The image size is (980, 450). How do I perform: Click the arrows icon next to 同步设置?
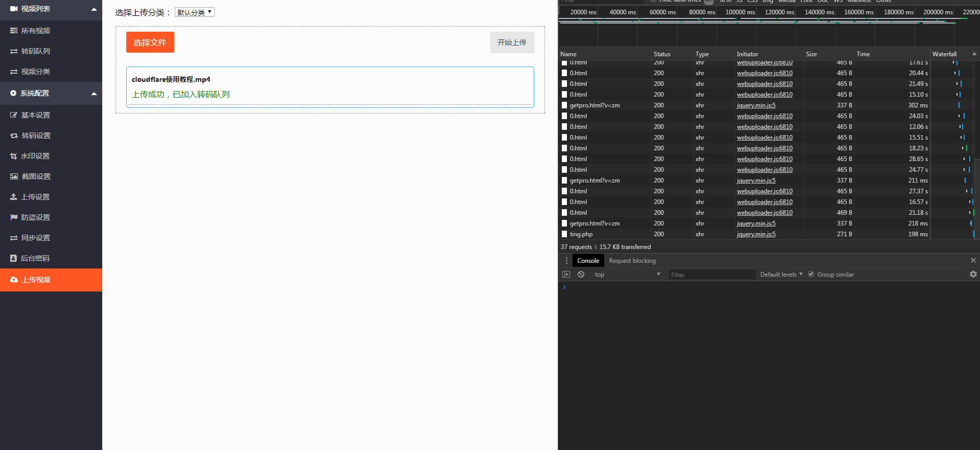click(x=14, y=238)
